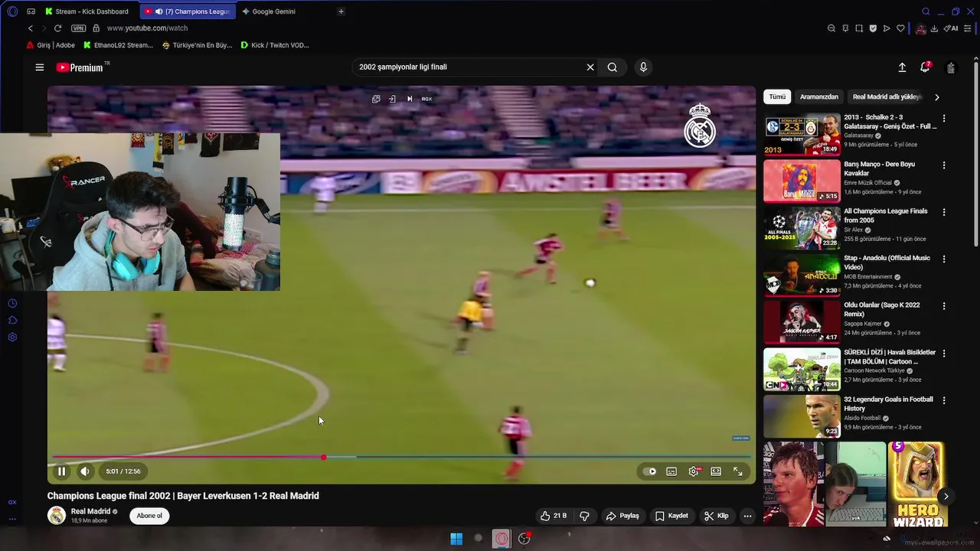This screenshot has height=551, width=980.
Task: Enter fullscreen mode
Action: click(738, 471)
